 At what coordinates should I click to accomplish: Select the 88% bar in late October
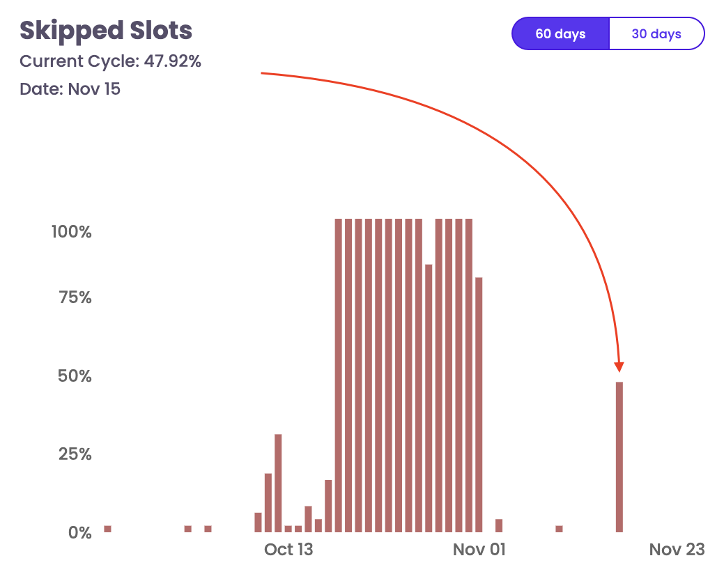(x=428, y=397)
